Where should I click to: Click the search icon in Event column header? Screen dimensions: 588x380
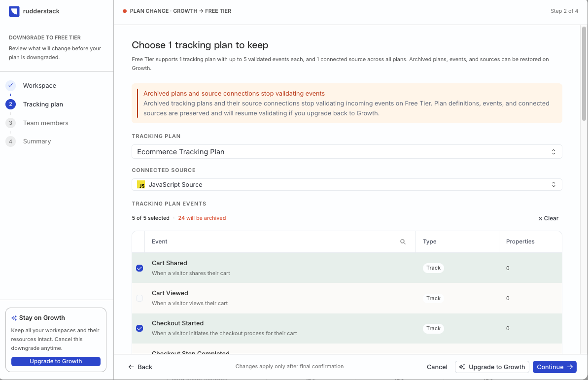click(x=403, y=242)
